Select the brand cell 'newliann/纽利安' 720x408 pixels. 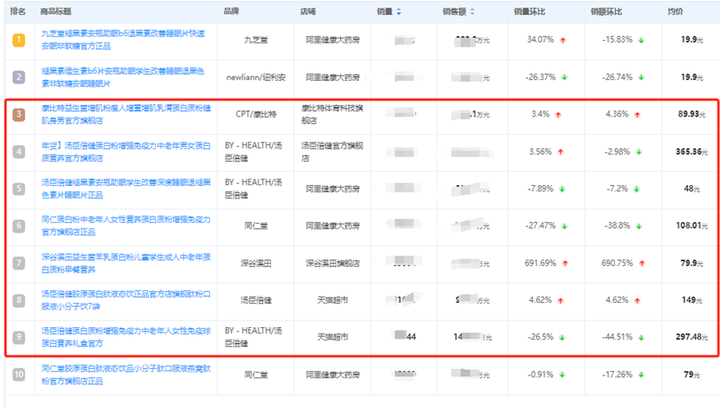point(256,77)
